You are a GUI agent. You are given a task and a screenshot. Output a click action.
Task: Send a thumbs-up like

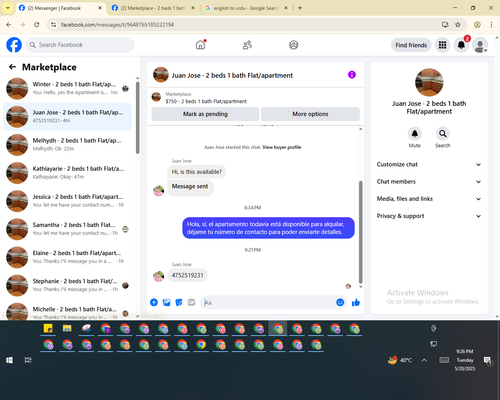point(356,302)
